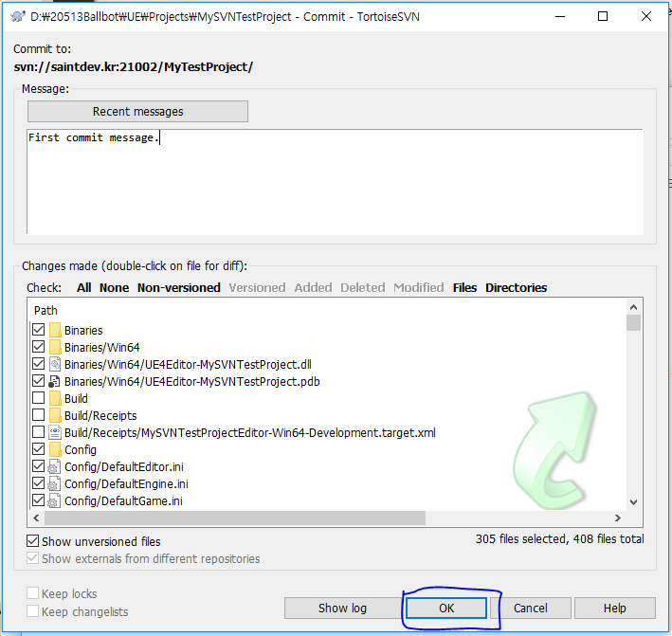Click the file list scroll up arrow

(x=633, y=307)
